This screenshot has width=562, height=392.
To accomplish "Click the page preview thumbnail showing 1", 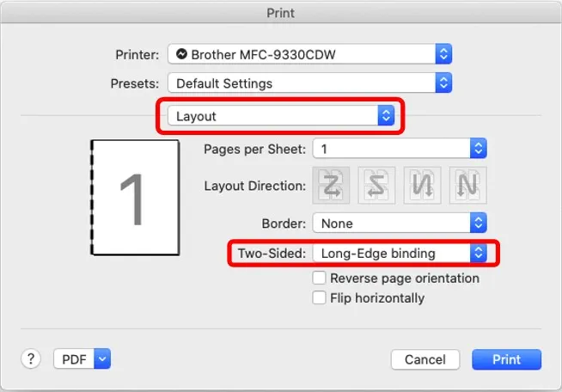I will point(132,199).
